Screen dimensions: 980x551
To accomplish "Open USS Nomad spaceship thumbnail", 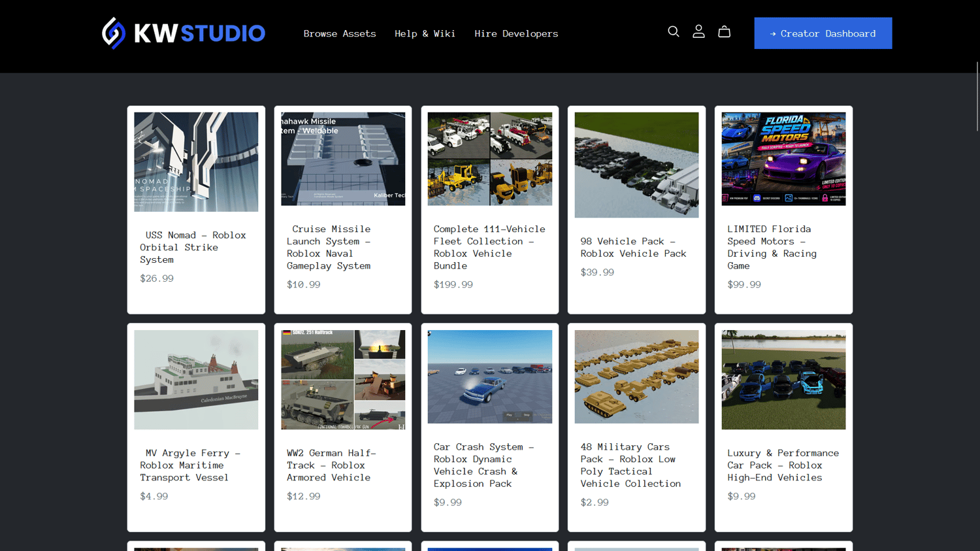I will 196,162.
